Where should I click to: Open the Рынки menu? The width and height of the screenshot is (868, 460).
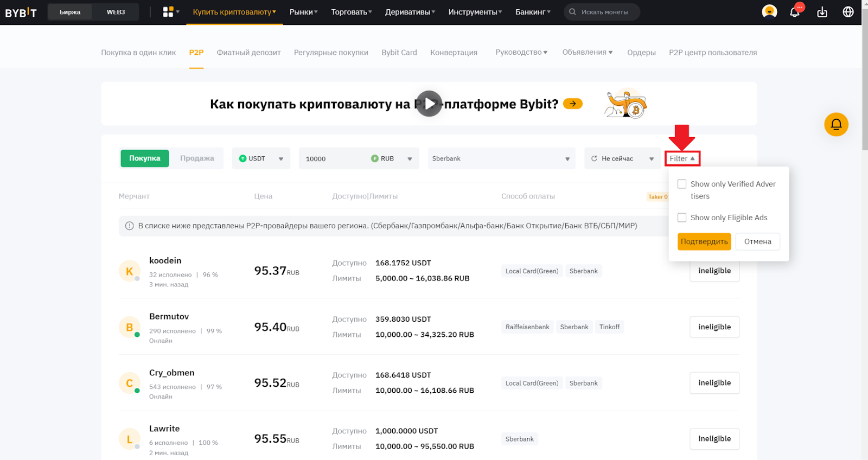pos(304,12)
